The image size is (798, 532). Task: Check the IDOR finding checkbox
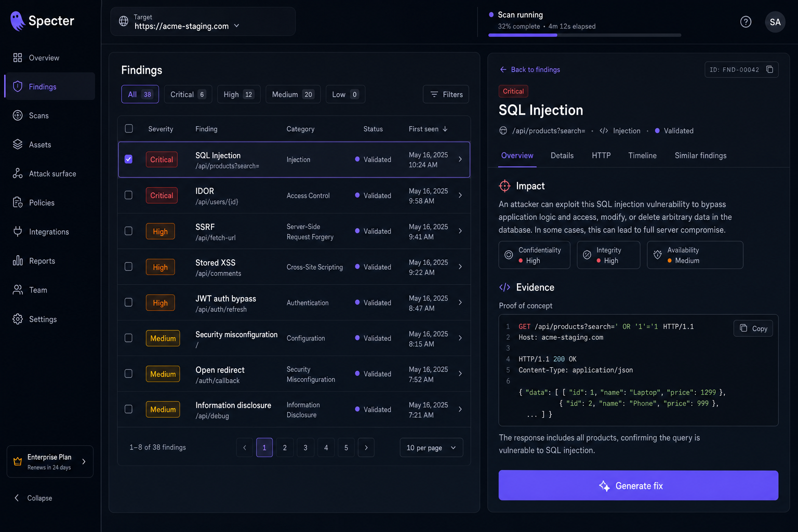pos(129,195)
